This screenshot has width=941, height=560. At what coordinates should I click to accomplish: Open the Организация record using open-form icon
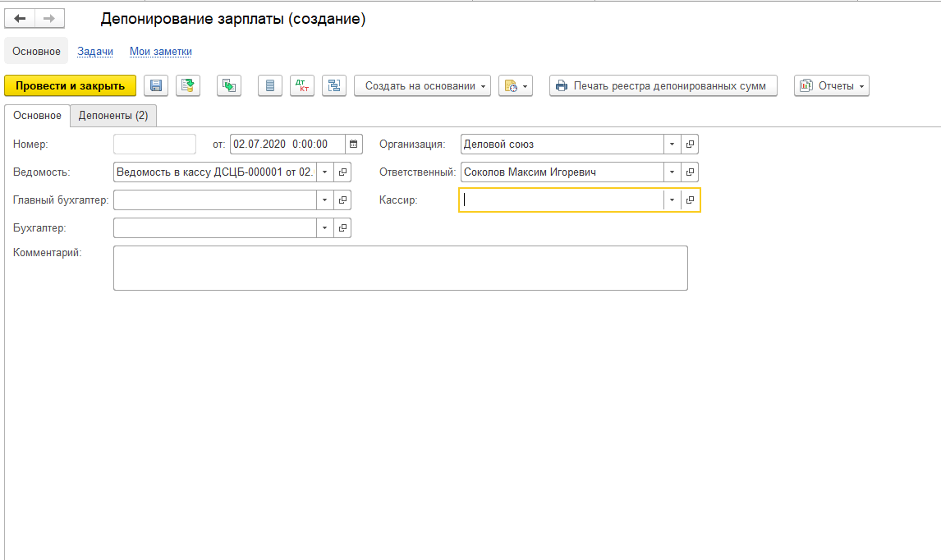(690, 145)
